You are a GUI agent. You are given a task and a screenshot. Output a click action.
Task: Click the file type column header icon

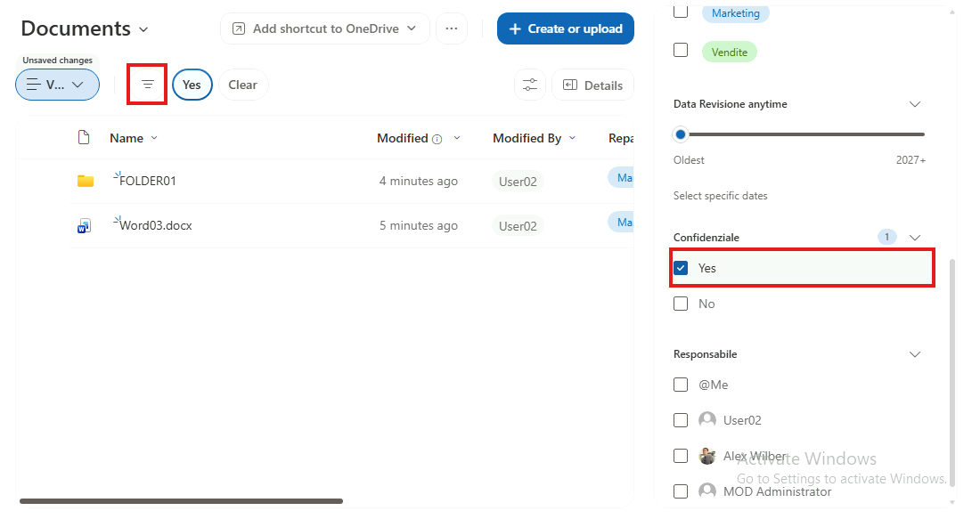(84, 138)
